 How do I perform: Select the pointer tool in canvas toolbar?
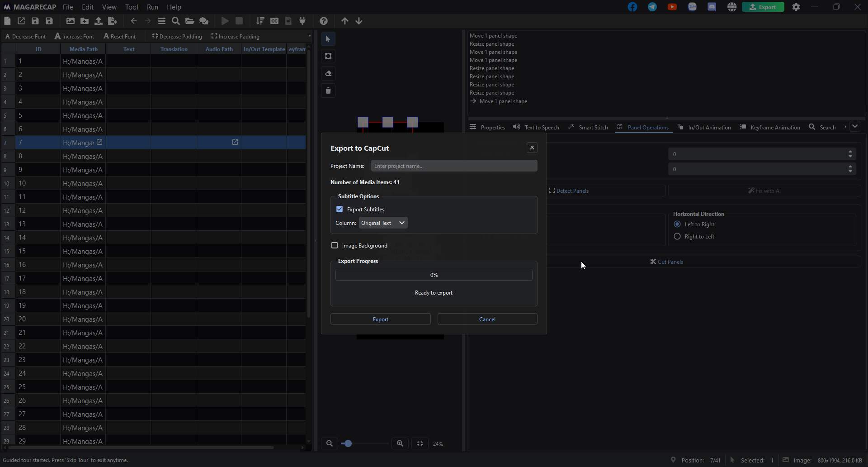(328, 39)
